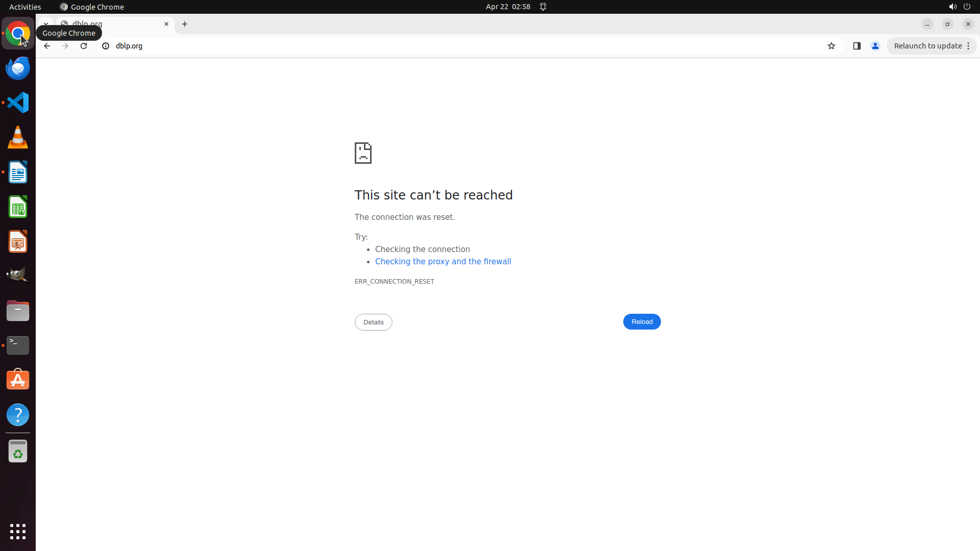Go back using the back arrow
980x551 pixels.
click(47, 46)
